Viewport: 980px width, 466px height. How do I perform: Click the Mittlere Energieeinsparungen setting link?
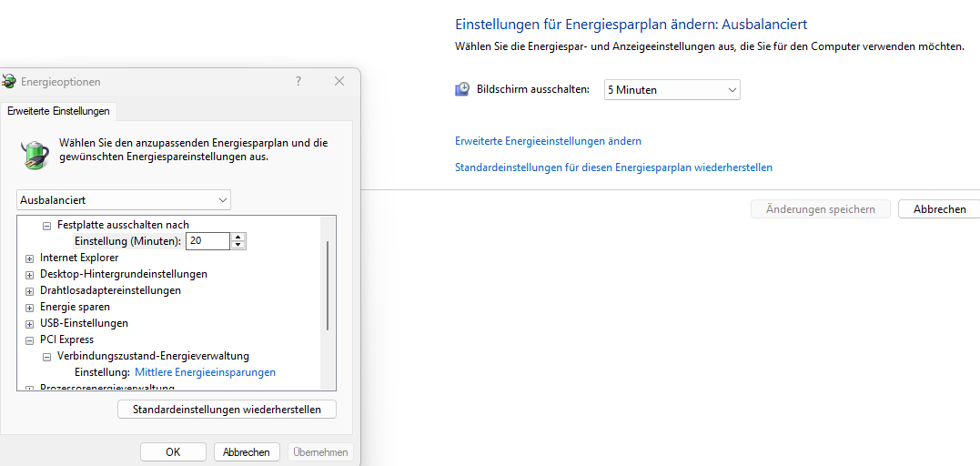205,372
